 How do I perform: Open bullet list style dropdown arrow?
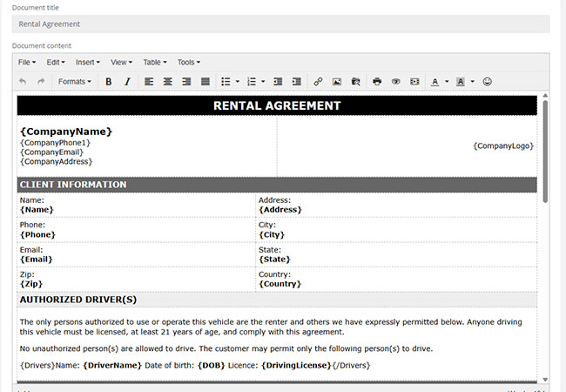click(x=237, y=82)
